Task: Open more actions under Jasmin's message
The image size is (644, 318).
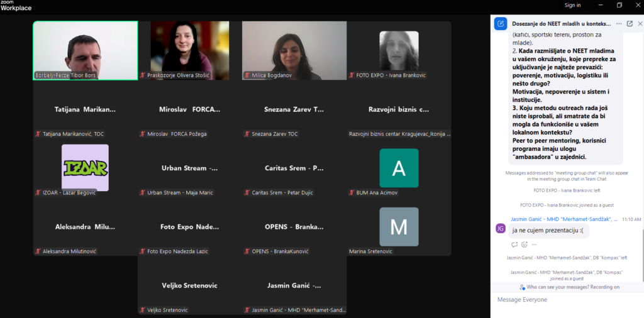Action: click(535, 244)
